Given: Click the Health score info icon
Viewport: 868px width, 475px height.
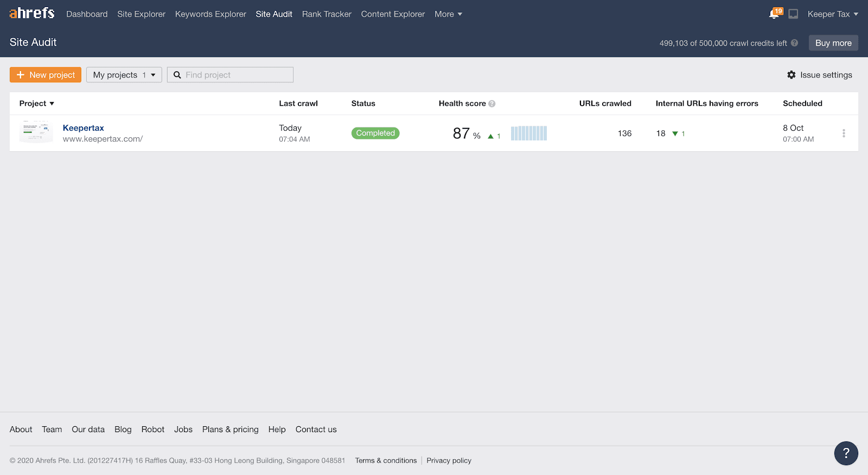Looking at the screenshot, I should [492, 104].
